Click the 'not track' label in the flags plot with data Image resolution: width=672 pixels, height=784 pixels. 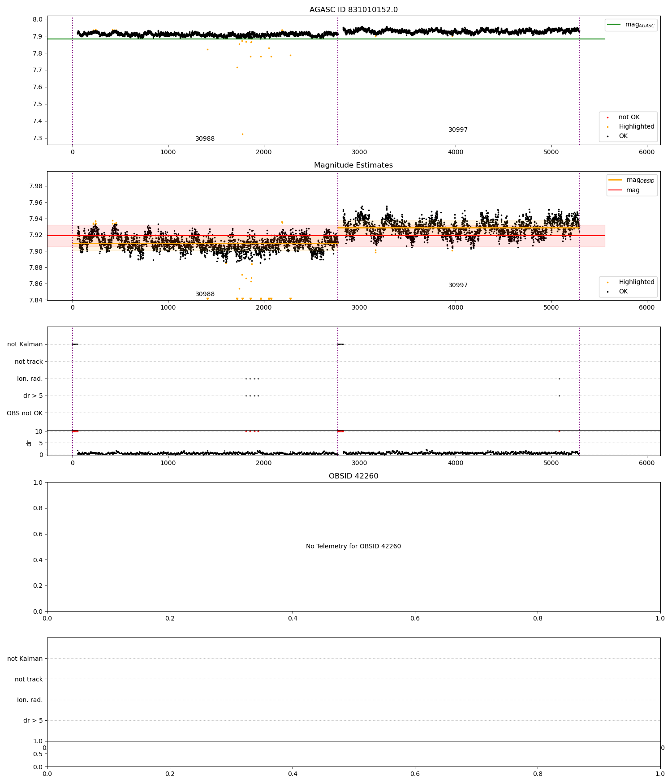tap(29, 362)
